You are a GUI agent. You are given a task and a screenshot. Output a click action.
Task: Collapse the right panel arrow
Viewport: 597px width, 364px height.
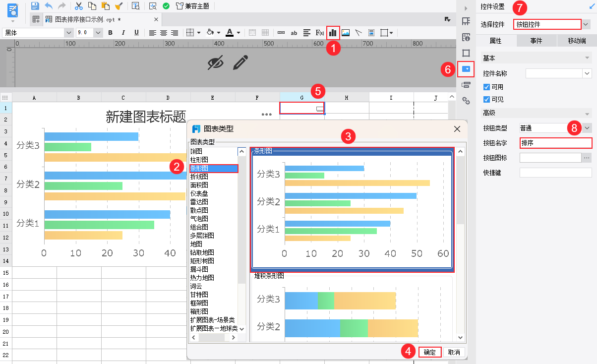(466, 8)
